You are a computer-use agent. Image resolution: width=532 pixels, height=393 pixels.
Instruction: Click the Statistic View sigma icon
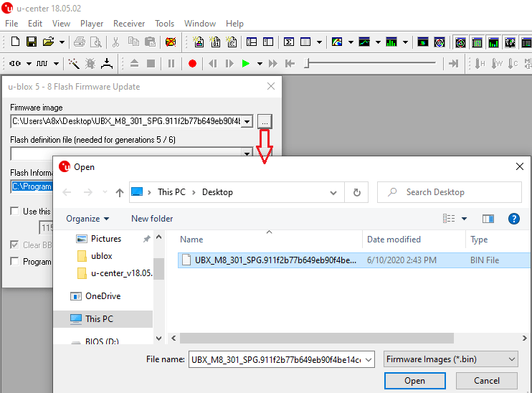pos(289,42)
